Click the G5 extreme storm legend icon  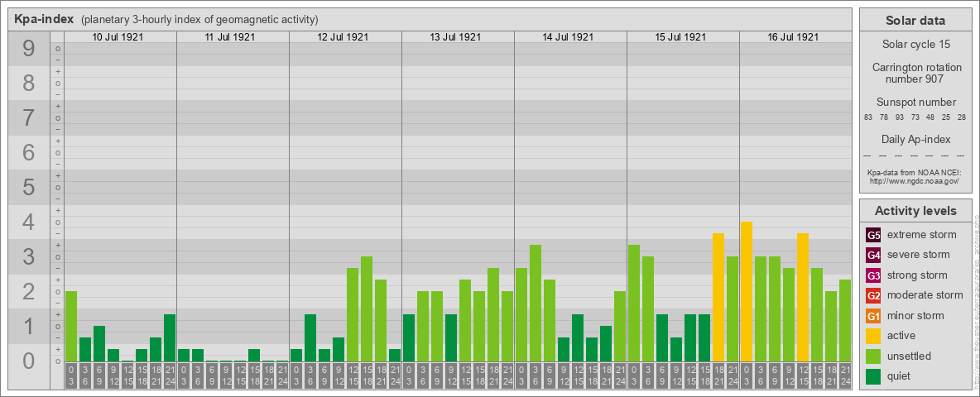(x=873, y=236)
